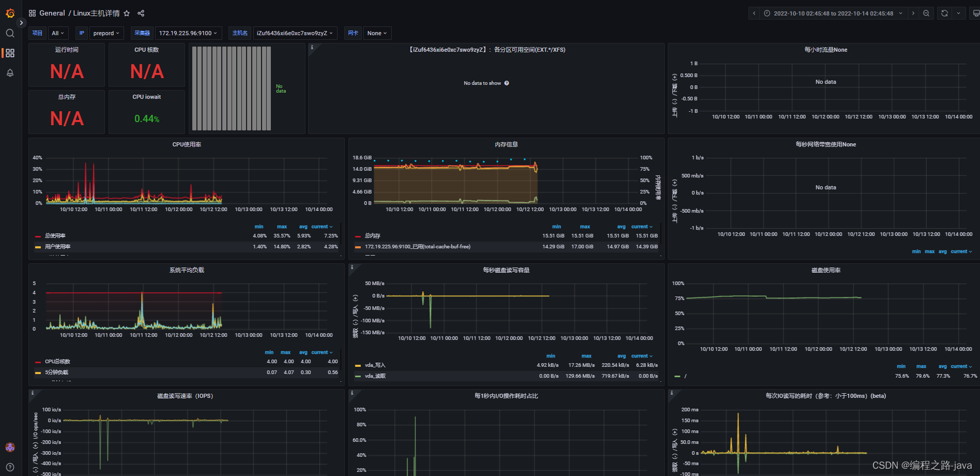Sort 磁盘使用率 legend by current

(961, 366)
